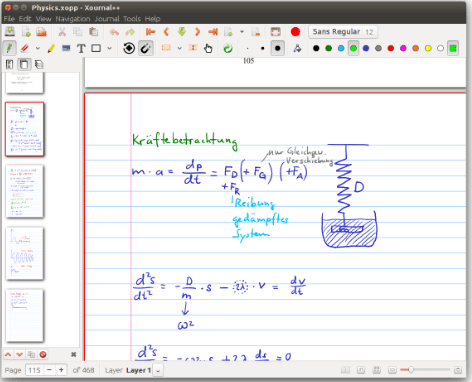The image size is (472, 382).
Task: Click the page number field showing 115
Action: click(35, 370)
